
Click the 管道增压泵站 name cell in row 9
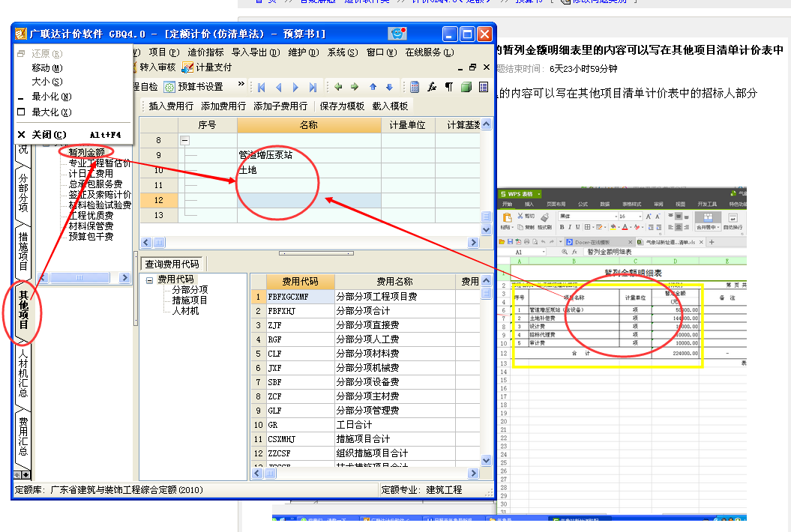(309, 155)
